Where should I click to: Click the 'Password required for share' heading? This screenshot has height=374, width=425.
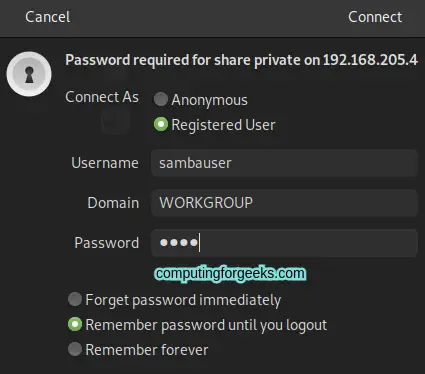point(241,60)
